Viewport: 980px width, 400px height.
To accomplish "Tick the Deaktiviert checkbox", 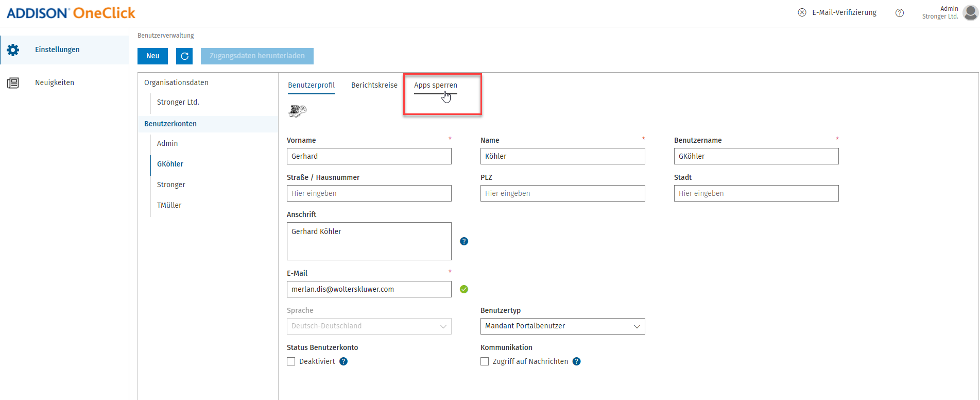I will [291, 361].
